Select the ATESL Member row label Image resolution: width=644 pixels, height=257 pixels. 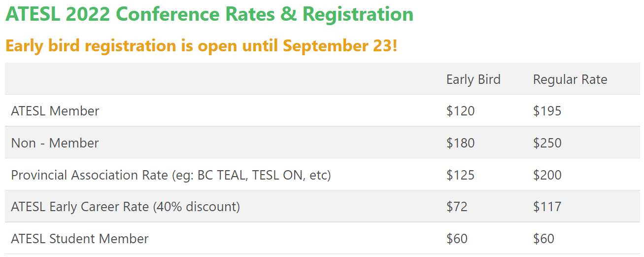click(55, 111)
